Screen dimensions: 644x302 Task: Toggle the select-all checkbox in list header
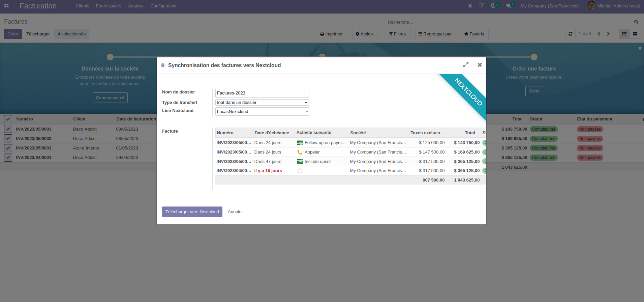(8, 119)
